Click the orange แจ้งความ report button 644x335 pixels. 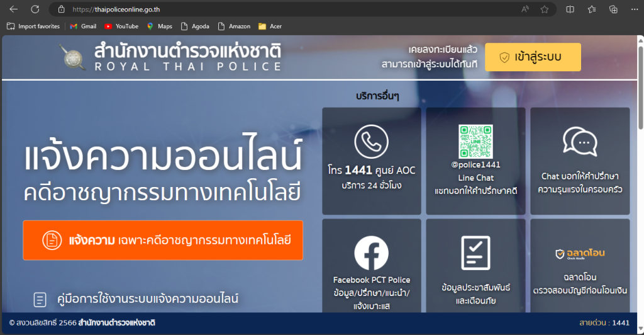(163, 240)
